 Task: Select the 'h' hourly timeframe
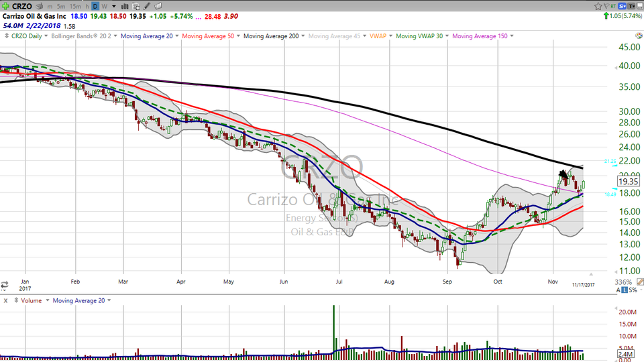[x=87, y=7]
